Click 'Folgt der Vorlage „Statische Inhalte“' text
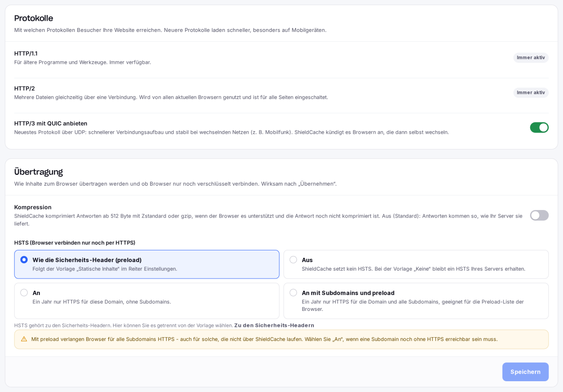This screenshot has height=392, width=563. click(105, 269)
